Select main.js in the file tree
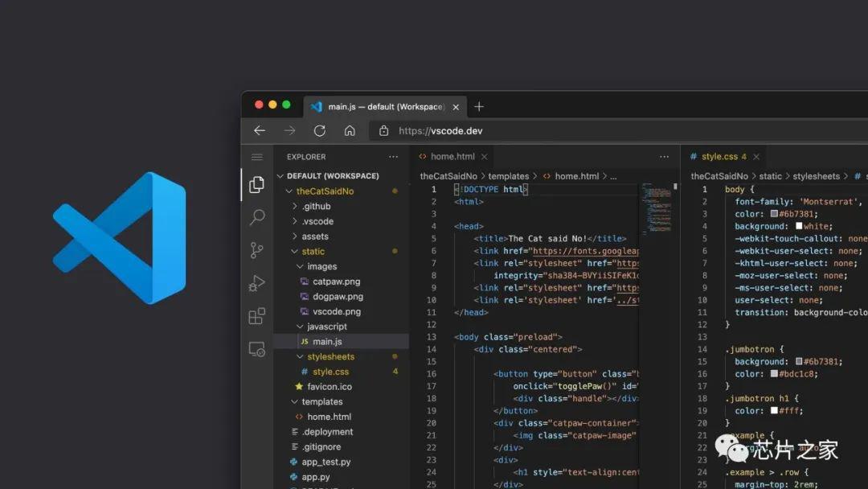This screenshot has width=868, height=489. 342,342
